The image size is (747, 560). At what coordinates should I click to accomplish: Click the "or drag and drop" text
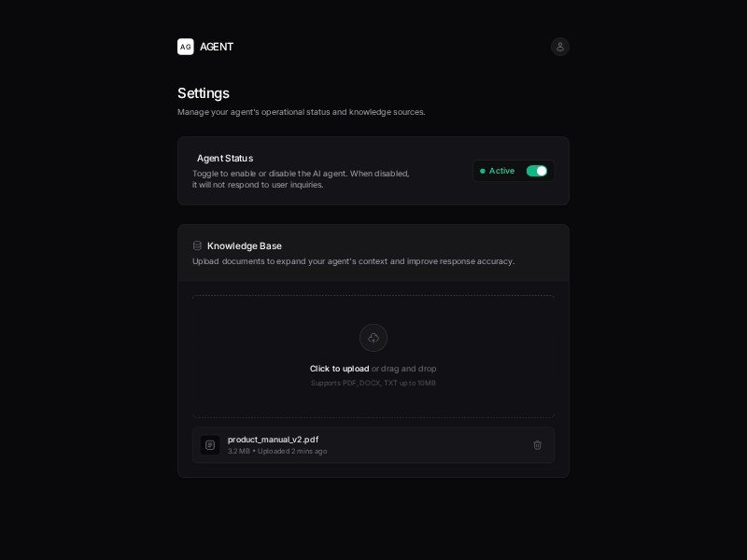tap(404, 369)
